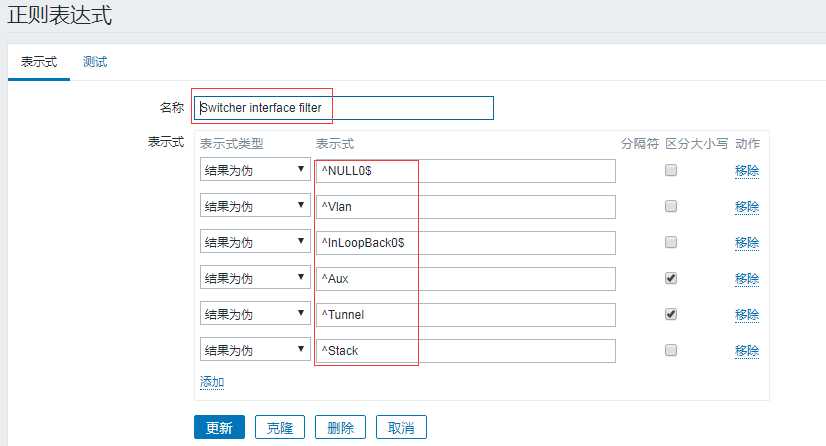
Task: Remove the ^NULL0$ expression via 移除 link
Action: click(747, 171)
